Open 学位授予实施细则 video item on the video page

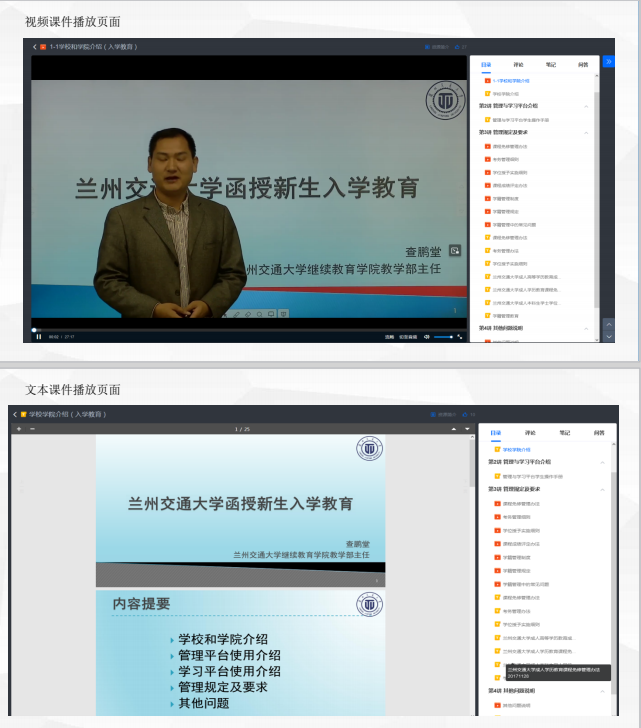point(510,173)
